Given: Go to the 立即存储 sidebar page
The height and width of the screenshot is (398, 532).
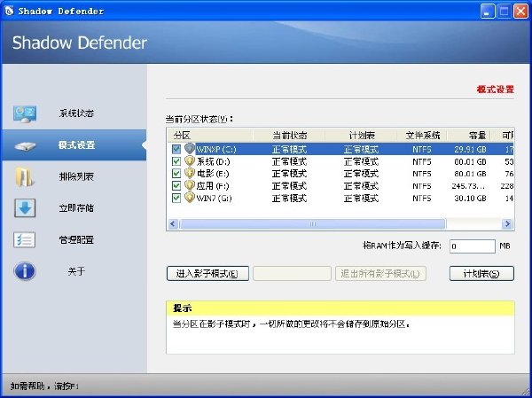Looking at the screenshot, I should (76, 208).
